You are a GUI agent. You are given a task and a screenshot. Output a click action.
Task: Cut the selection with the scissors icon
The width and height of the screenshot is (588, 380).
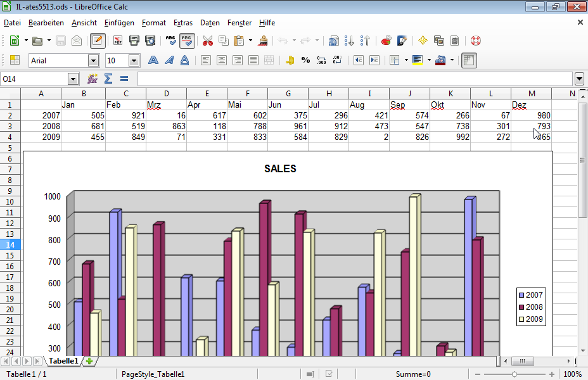(207, 41)
